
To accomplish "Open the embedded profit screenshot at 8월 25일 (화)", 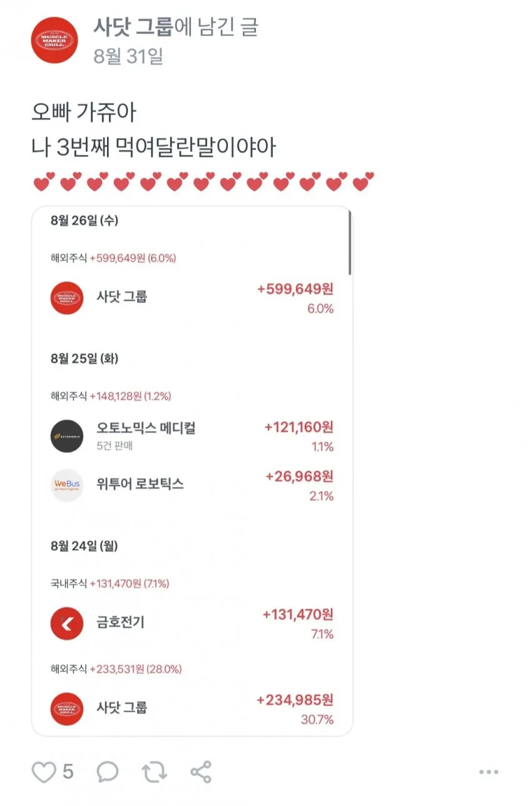I will [84, 359].
